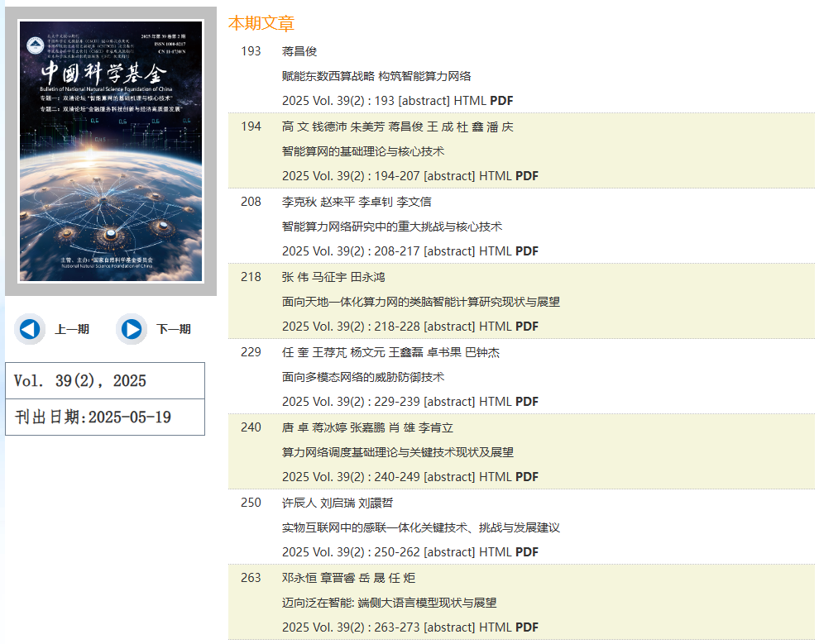Viewport: 819px width, 644px height.
Task: Click the next issue blue arrow icon
Action: click(x=132, y=329)
